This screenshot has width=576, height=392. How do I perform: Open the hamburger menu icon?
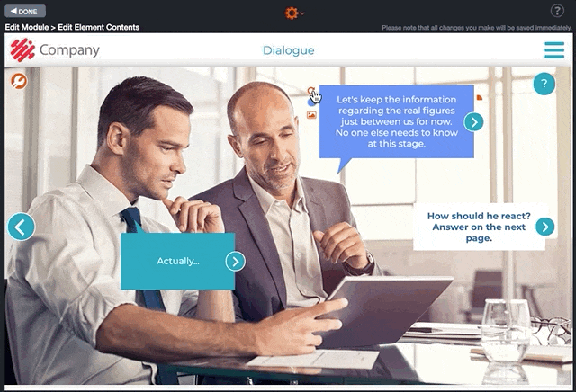pos(554,50)
